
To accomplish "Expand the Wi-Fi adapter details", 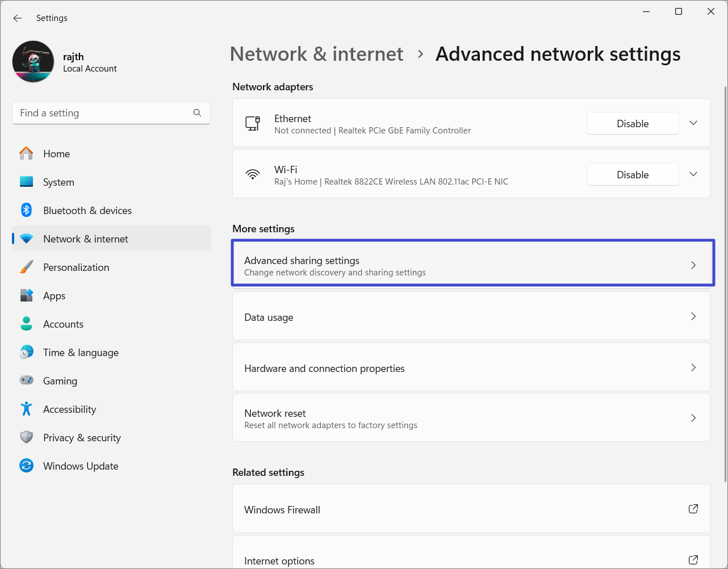I will click(693, 174).
